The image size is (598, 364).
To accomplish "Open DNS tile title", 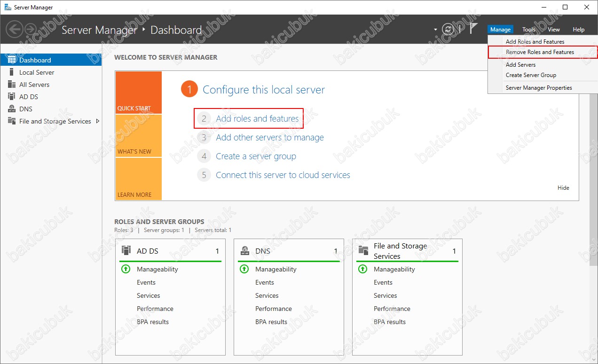I will pyautogui.click(x=263, y=251).
